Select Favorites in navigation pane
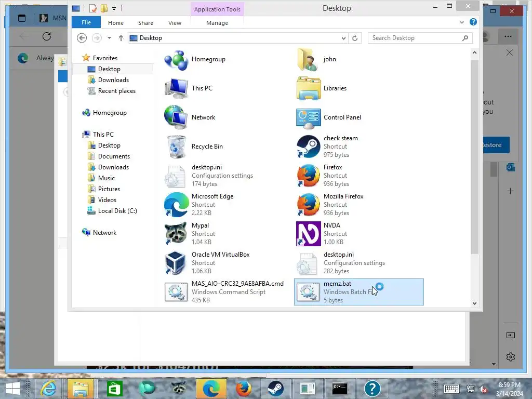 (x=105, y=58)
